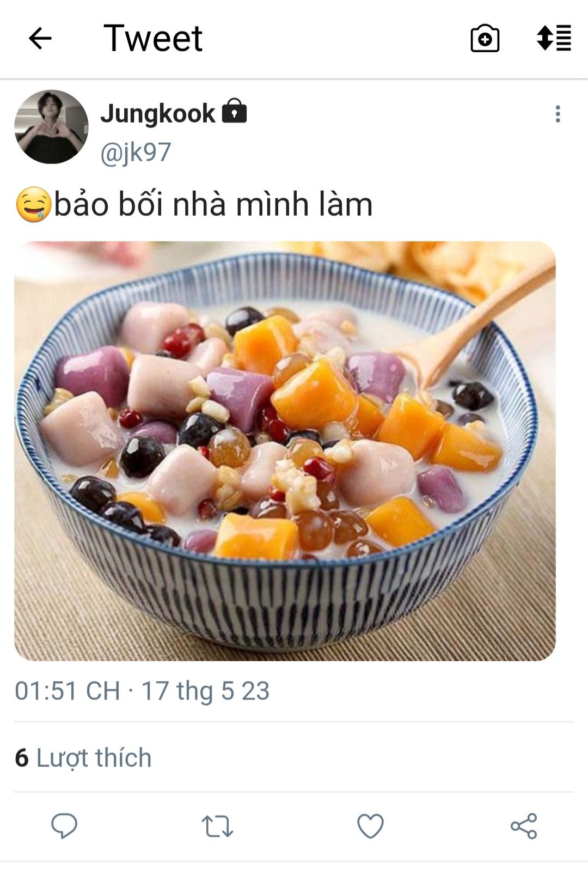
Task: Open the dessert bowl photo
Action: click(285, 451)
